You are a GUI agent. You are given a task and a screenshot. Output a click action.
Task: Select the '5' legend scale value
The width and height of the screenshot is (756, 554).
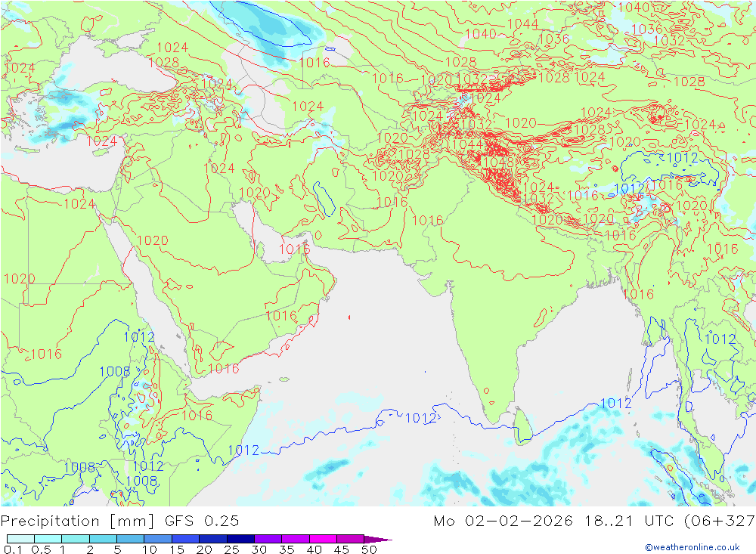pos(117,549)
